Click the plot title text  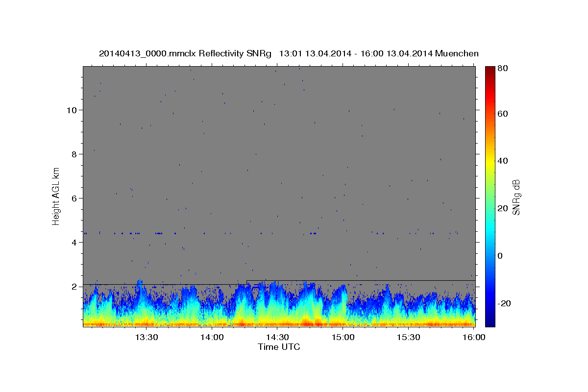[289, 53]
